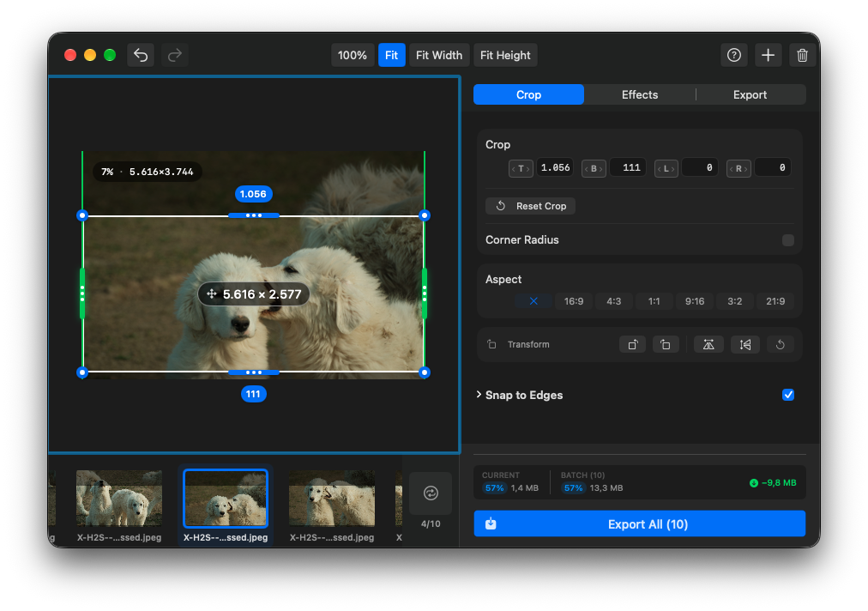Click Export All (10) button
Viewport: 868px width, 611px height.
639,524
